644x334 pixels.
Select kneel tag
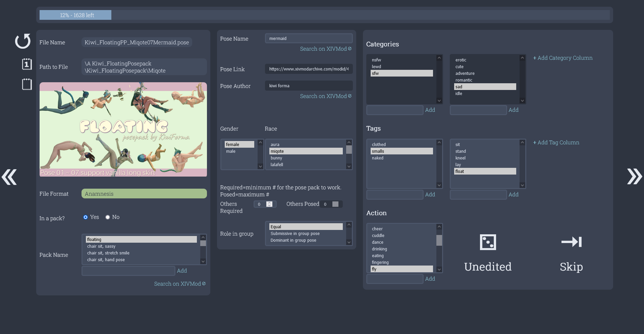tap(485, 158)
